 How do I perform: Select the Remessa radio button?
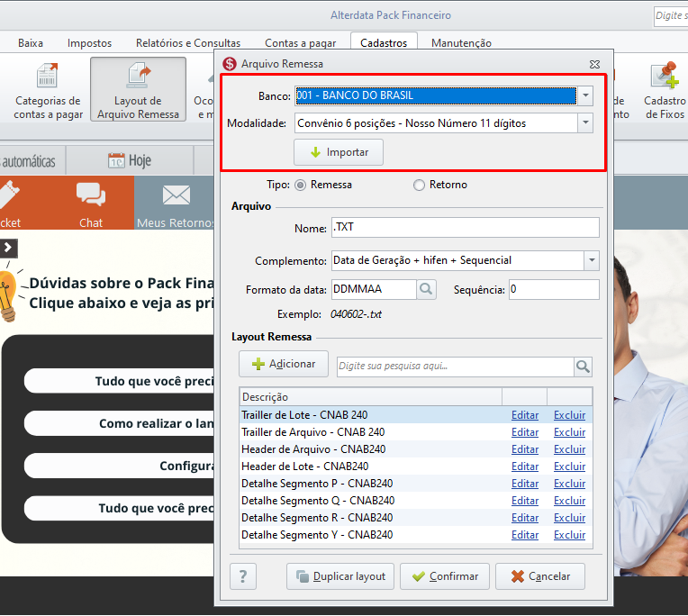(300, 186)
